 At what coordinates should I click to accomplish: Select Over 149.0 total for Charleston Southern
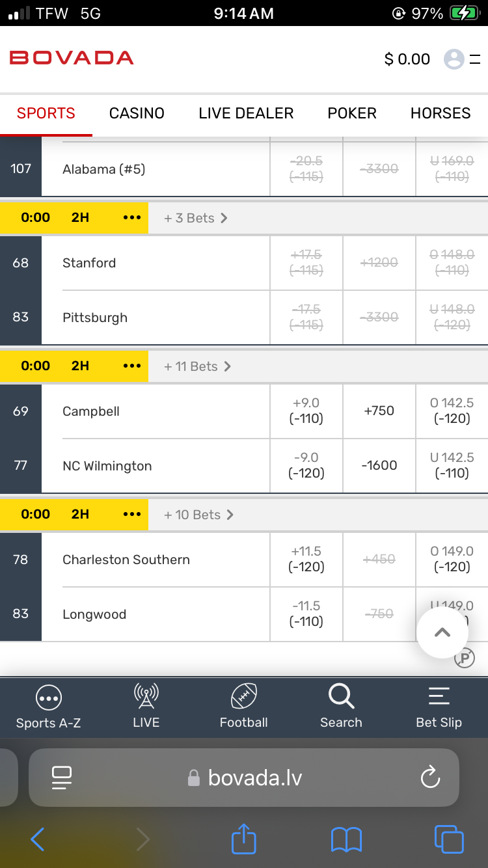click(452, 559)
